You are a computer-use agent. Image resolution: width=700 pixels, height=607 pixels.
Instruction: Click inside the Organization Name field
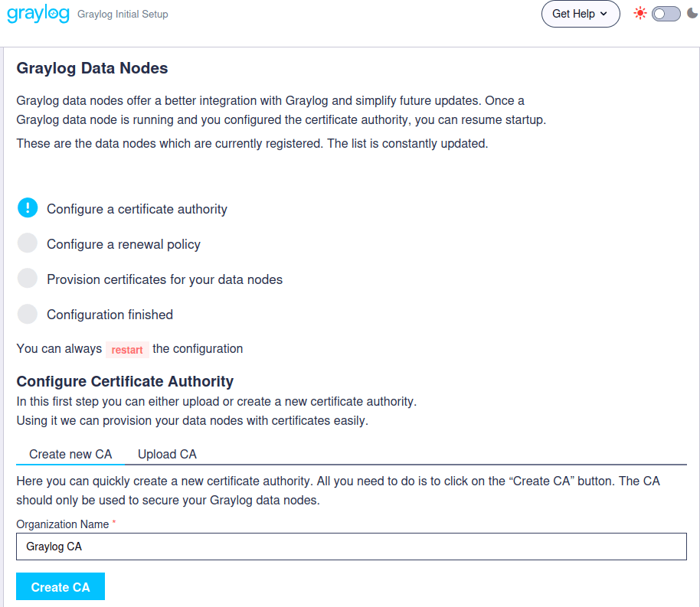click(x=352, y=546)
